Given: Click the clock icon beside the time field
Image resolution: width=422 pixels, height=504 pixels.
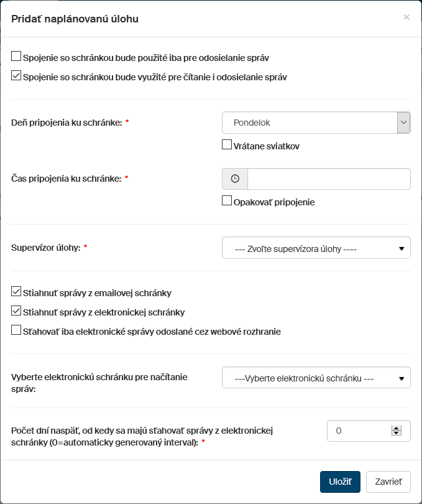Looking at the screenshot, I should point(235,179).
